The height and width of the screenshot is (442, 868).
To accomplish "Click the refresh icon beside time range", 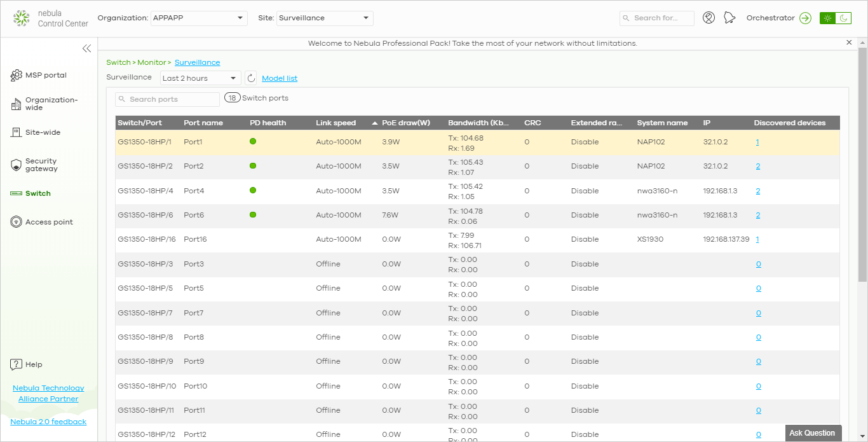I will (x=251, y=78).
